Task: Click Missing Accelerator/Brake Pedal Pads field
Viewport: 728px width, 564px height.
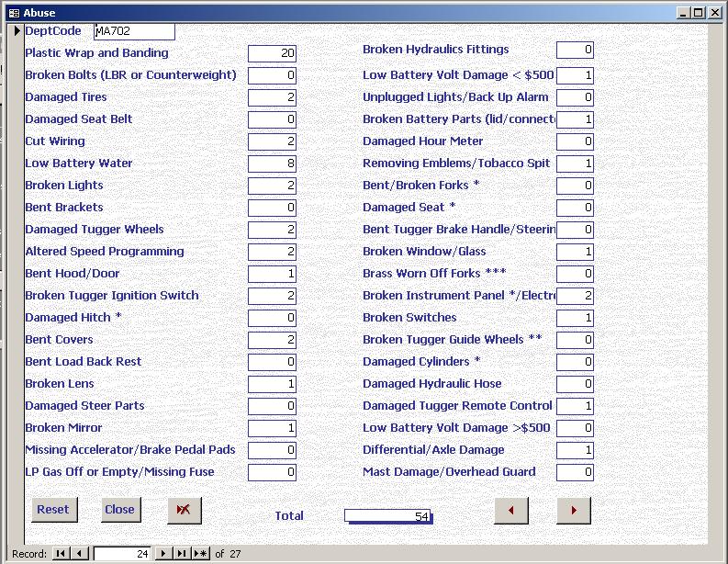Action: pos(272,450)
